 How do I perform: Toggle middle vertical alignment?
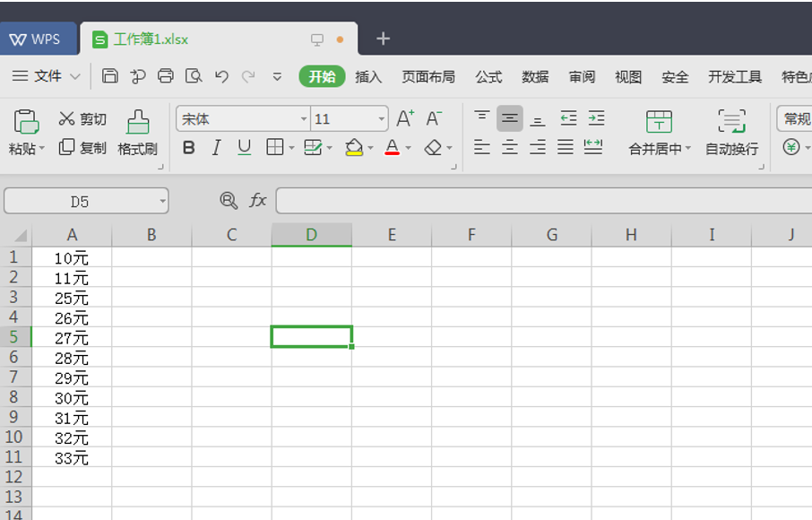click(510, 118)
